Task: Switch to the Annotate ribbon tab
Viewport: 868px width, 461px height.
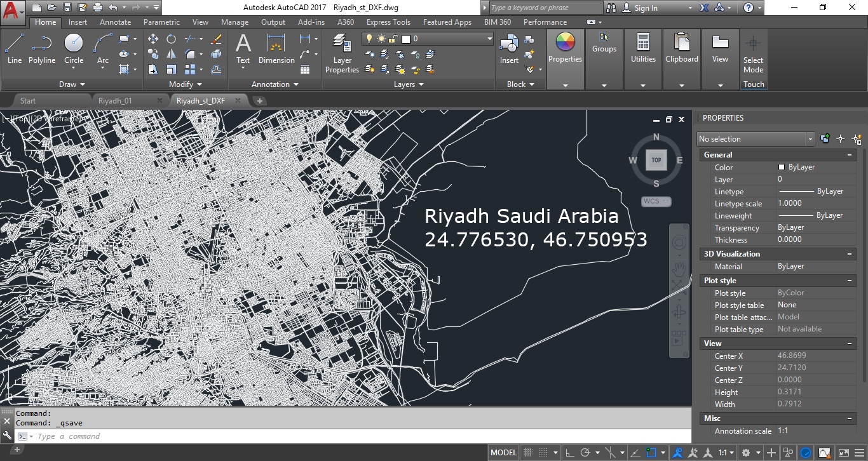Action: (x=115, y=22)
